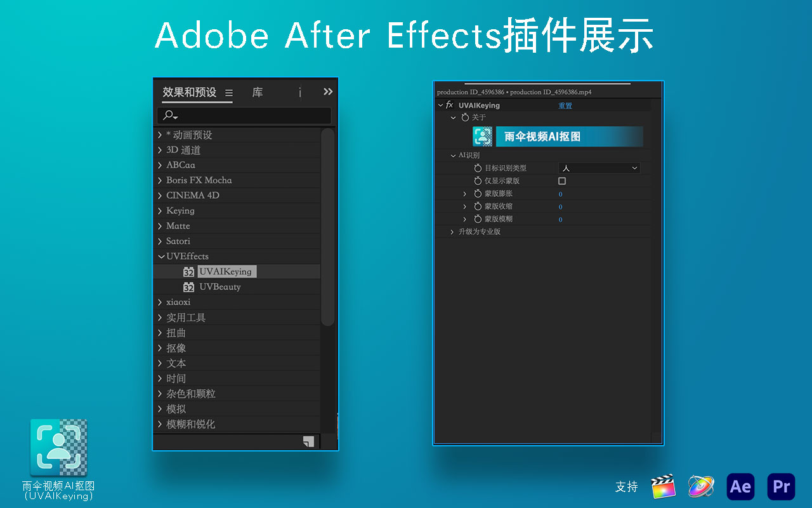This screenshot has width=812, height=508.
Task: Click stopwatch for 蒙版模糊
Action: (478, 219)
